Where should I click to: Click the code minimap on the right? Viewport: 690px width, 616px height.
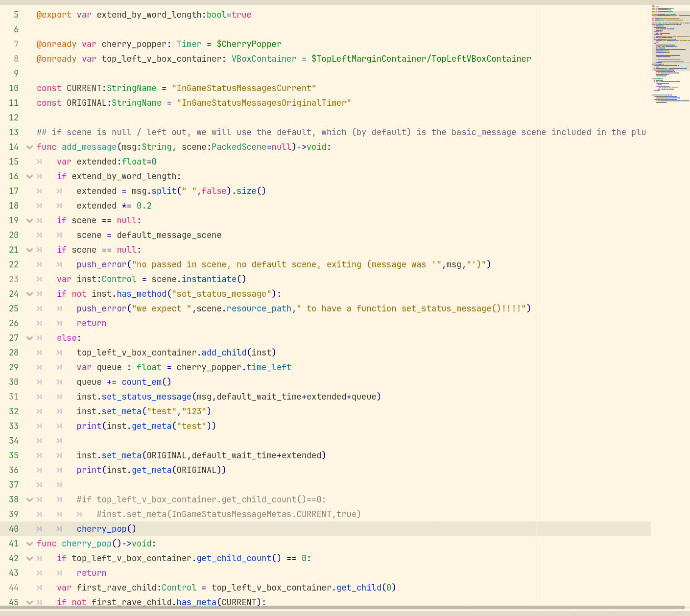670,54
